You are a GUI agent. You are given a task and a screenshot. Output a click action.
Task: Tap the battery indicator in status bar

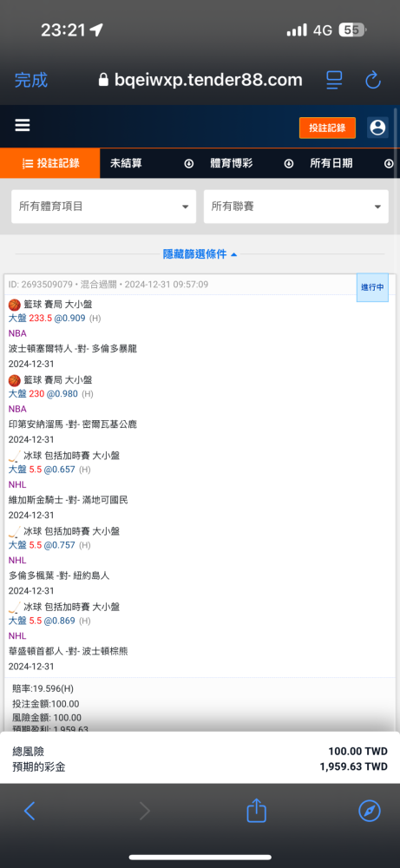point(352,30)
